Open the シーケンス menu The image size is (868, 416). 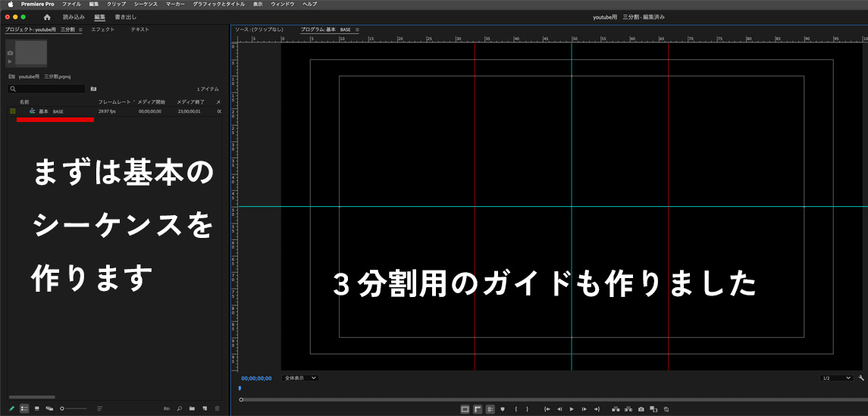tap(146, 4)
